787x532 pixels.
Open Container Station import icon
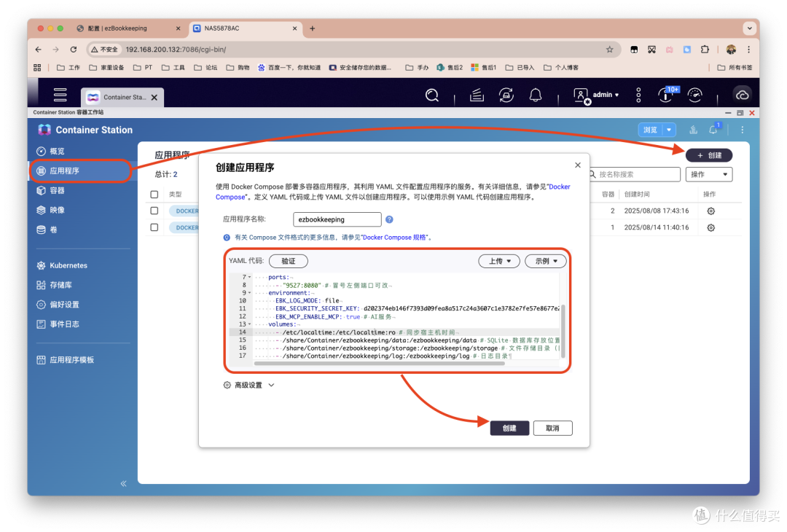(693, 130)
